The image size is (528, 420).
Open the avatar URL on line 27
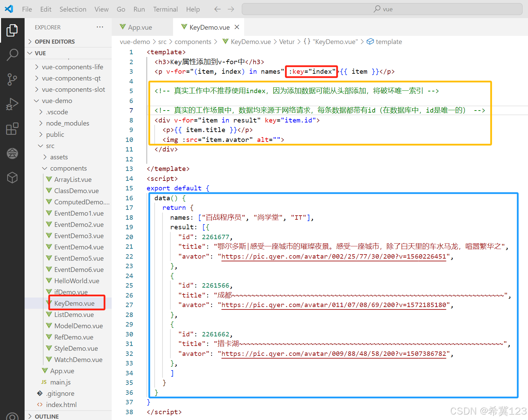(x=334, y=305)
